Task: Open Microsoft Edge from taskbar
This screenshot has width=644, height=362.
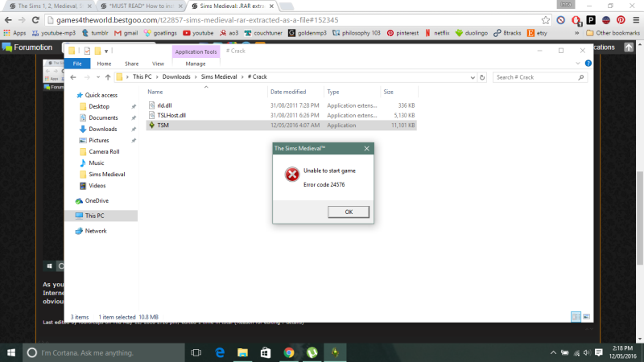Action: pos(220,352)
